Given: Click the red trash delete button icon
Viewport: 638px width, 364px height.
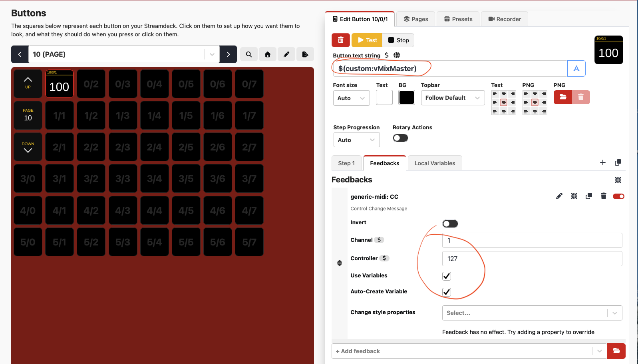Looking at the screenshot, I should [x=340, y=40].
